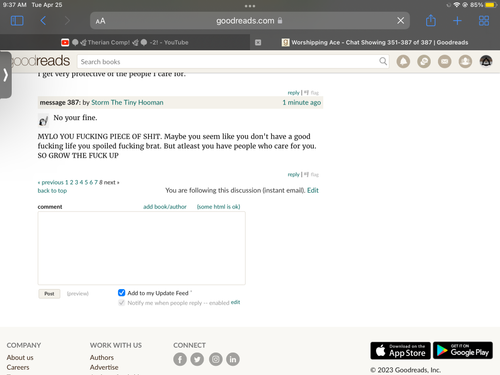Open Storm The Tiny Hooman's profile

coord(127,102)
